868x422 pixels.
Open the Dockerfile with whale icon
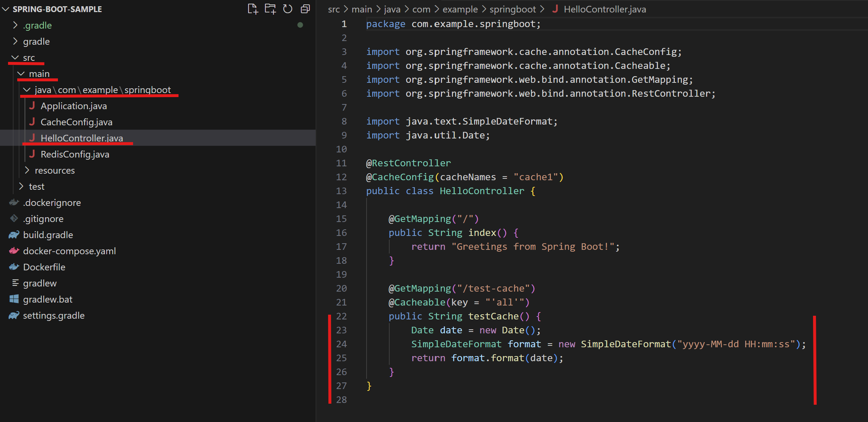point(44,267)
